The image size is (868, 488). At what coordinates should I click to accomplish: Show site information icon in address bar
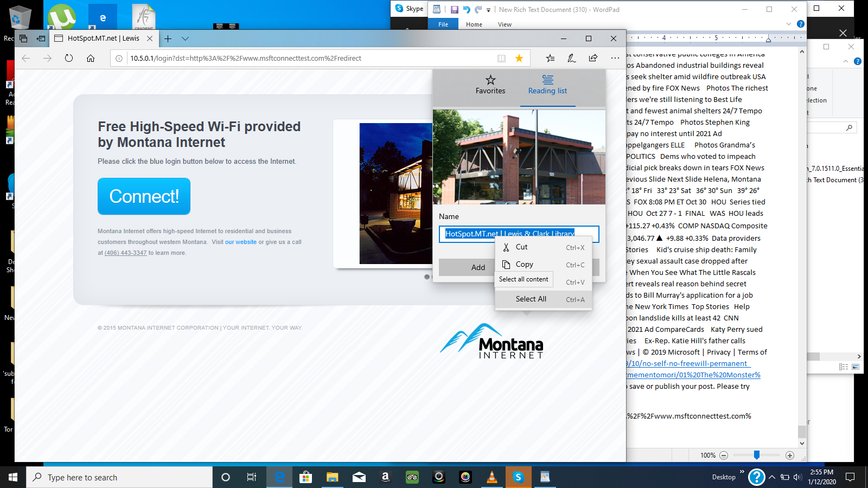[119, 59]
